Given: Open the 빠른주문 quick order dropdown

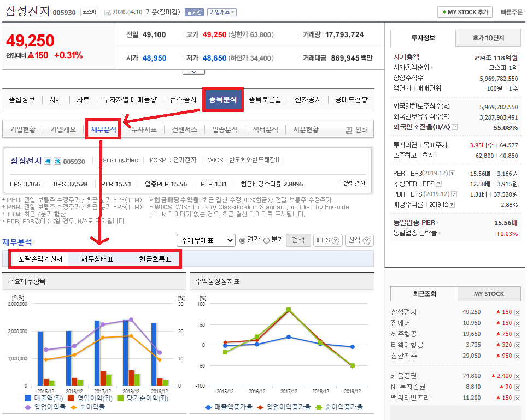Looking at the screenshot, I should click(x=513, y=12).
